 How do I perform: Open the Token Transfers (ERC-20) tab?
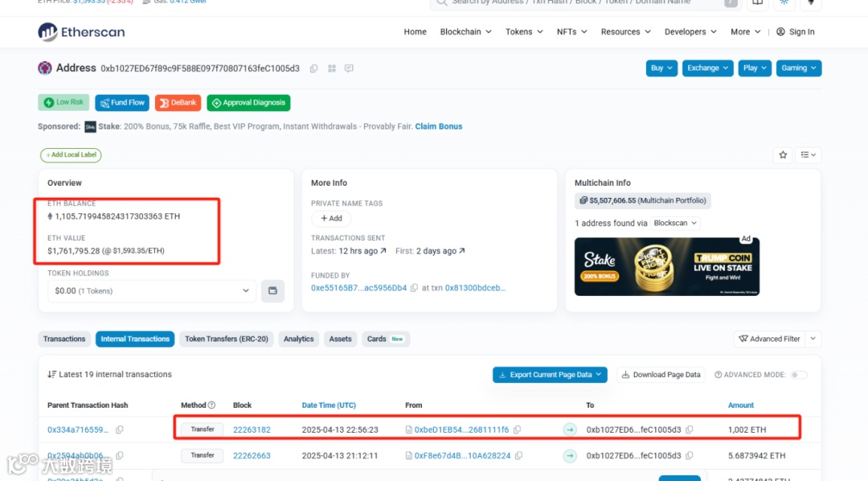click(x=227, y=339)
